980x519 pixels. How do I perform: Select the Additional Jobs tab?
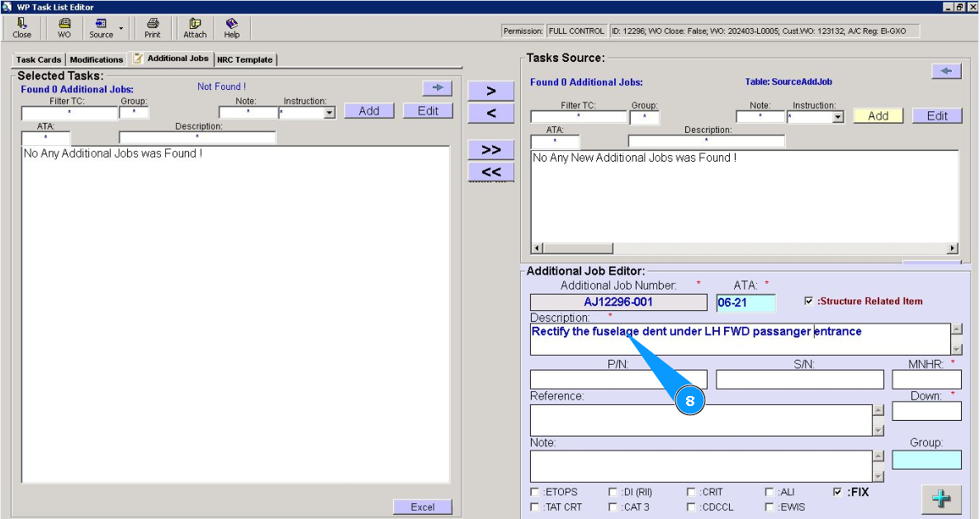pos(171,59)
